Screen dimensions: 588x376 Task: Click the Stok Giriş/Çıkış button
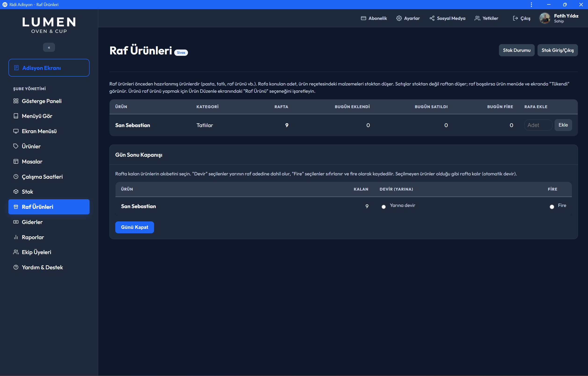(557, 50)
